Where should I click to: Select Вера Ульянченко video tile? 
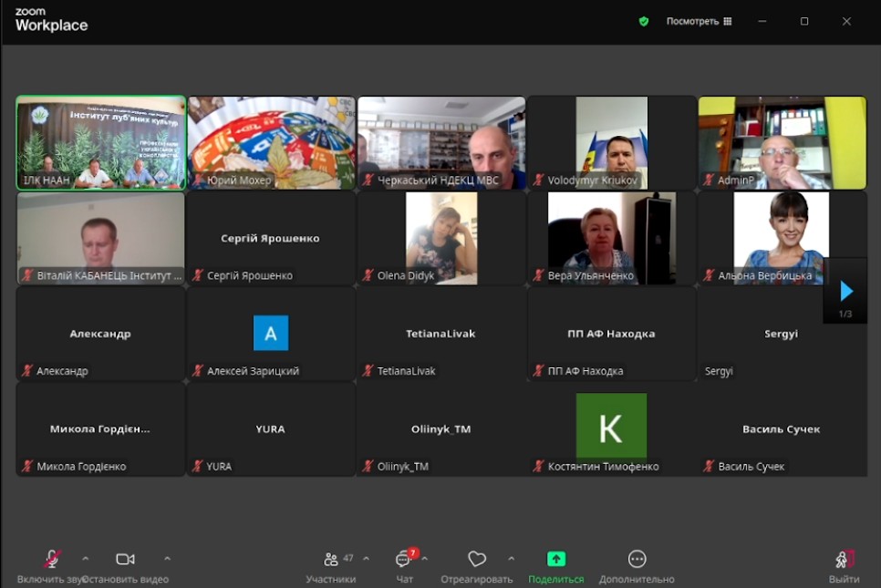point(612,238)
